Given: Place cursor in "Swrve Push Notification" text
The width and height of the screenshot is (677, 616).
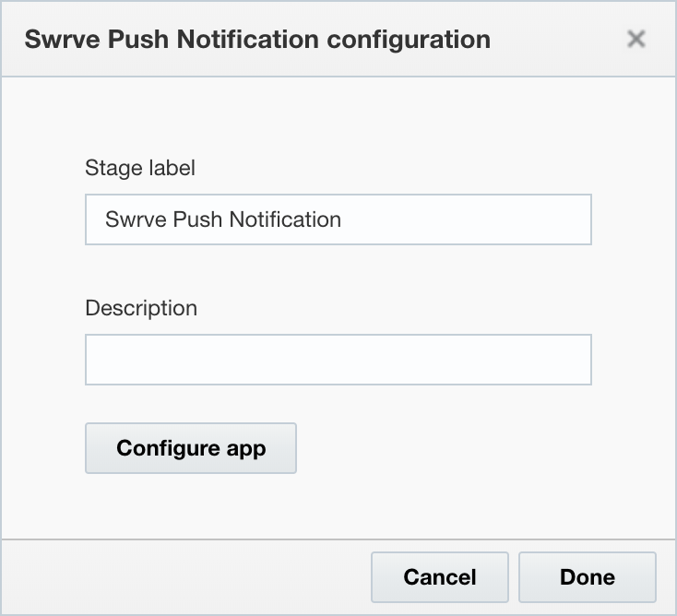Looking at the screenshot, I should click(x=223, y=219).
